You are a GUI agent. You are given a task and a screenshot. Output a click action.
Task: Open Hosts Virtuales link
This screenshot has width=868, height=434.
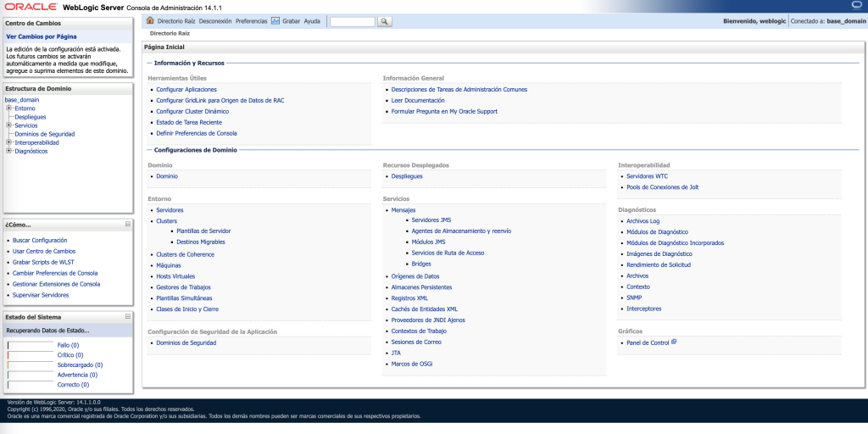176,276
